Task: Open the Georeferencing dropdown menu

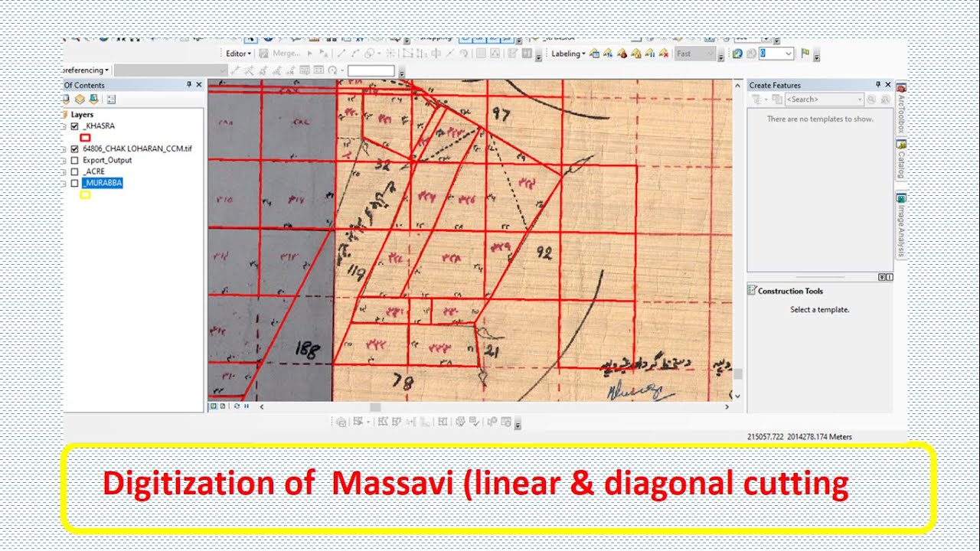Action: pos(86,70)
